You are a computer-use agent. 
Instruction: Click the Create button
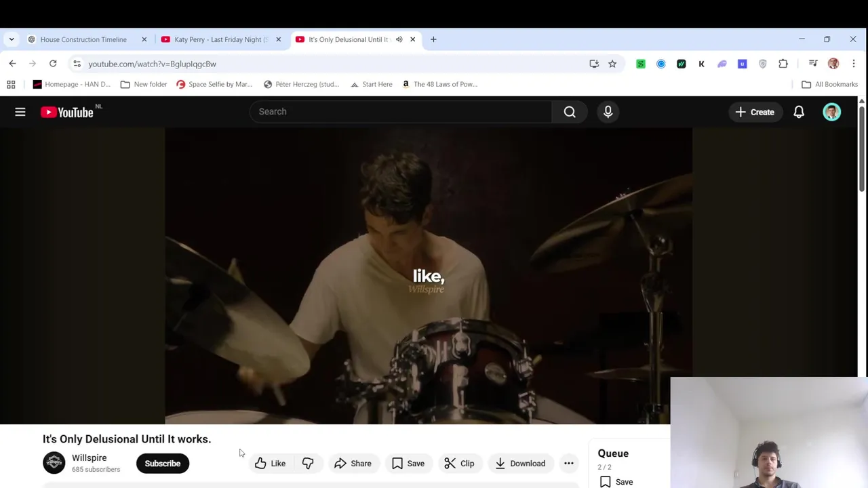(755, 112)
